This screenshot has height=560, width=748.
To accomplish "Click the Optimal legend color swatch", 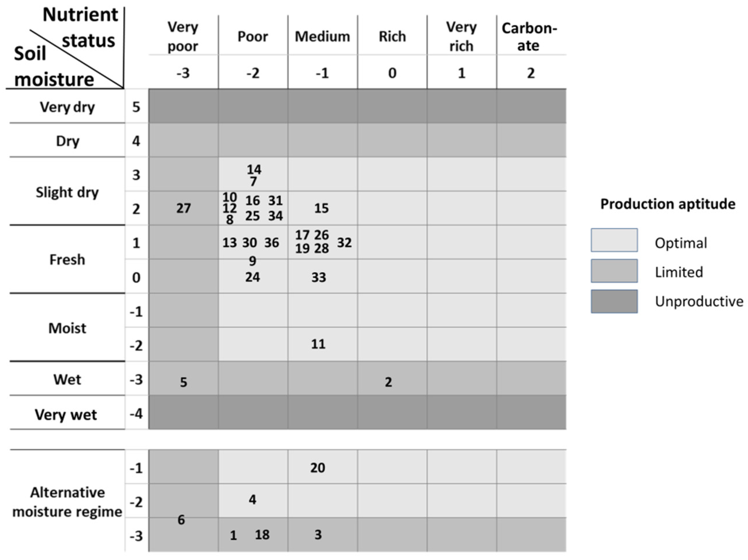I will pyautogui.click(x=614, y=240).
